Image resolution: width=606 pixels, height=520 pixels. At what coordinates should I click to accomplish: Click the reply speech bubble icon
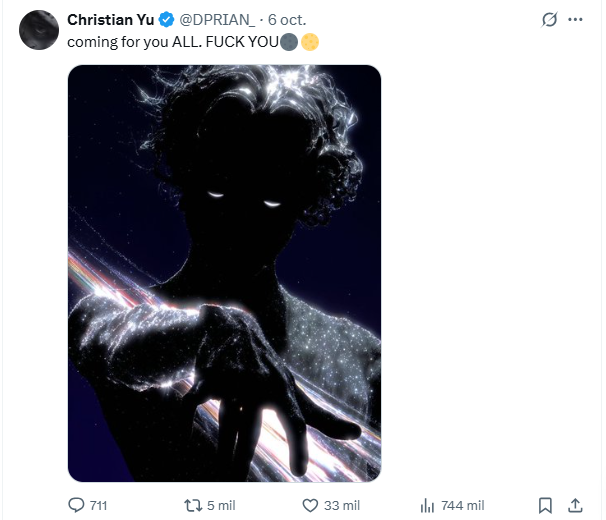[76, 505]
